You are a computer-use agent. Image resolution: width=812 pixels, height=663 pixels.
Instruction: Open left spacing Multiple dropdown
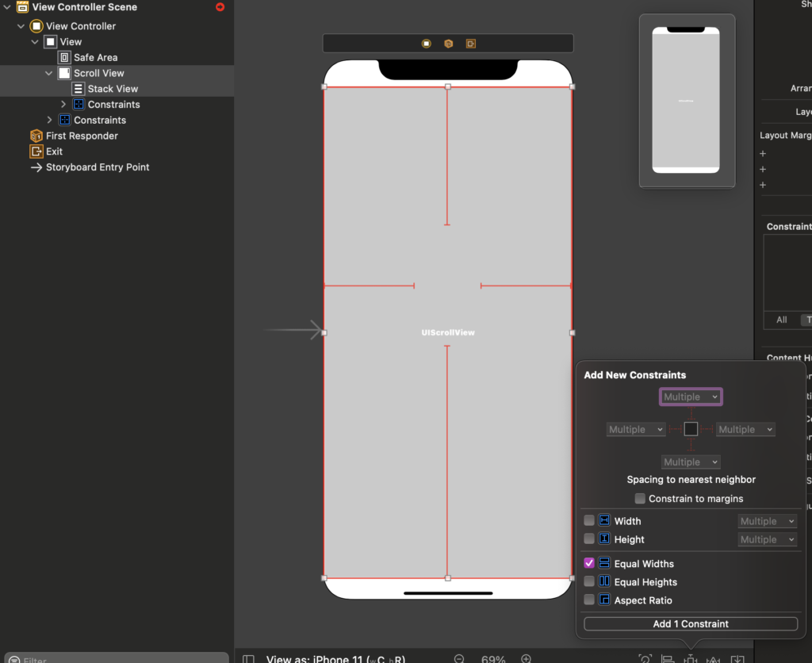(636, 429)
